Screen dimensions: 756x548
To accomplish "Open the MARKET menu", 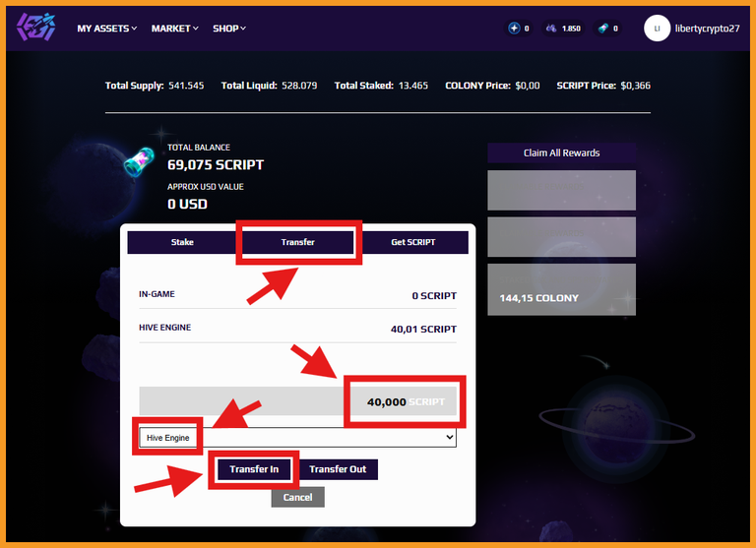I will pos(174,29).
